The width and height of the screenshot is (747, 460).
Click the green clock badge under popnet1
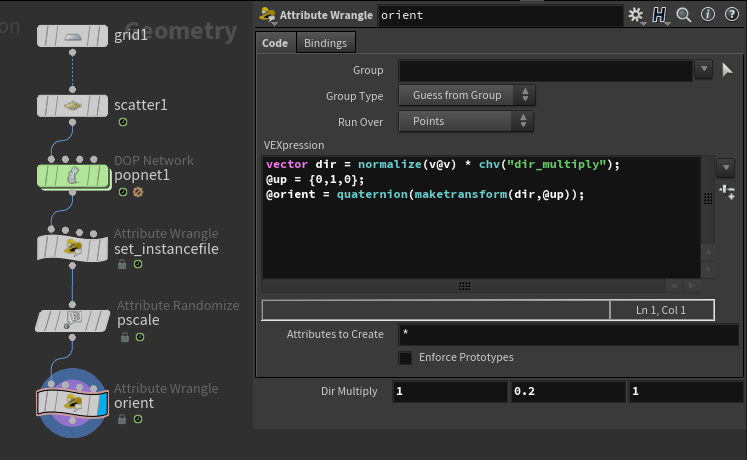tap(123, 192)
